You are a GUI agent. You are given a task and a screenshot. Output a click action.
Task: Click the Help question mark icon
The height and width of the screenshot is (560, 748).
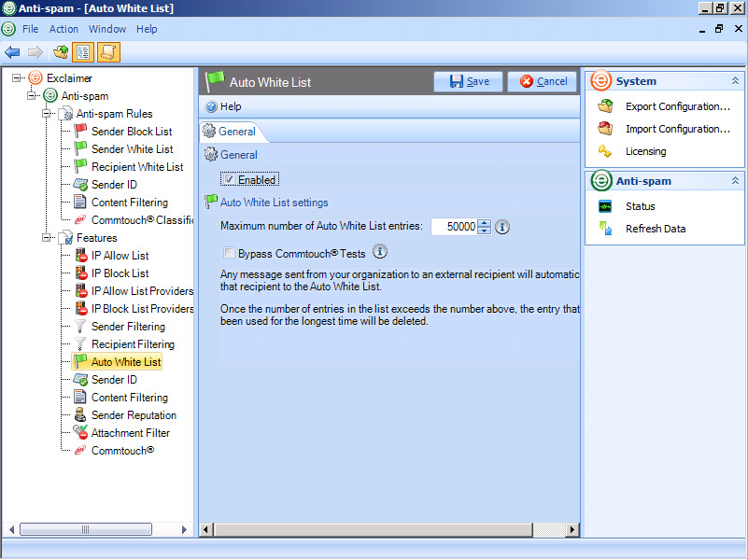pos(211,106)
